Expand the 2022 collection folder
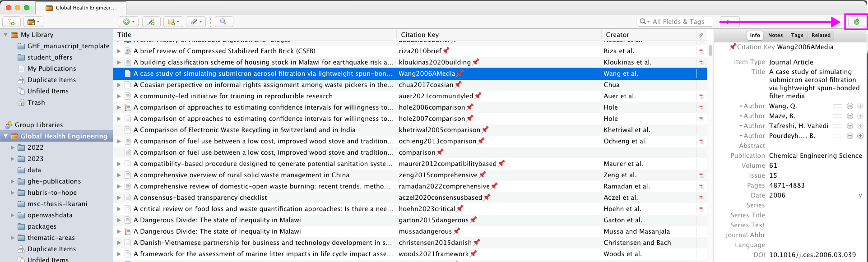Image resolution: width=868 pixels, height=262 pixels. pyautogui.click(x=13, y=147)
